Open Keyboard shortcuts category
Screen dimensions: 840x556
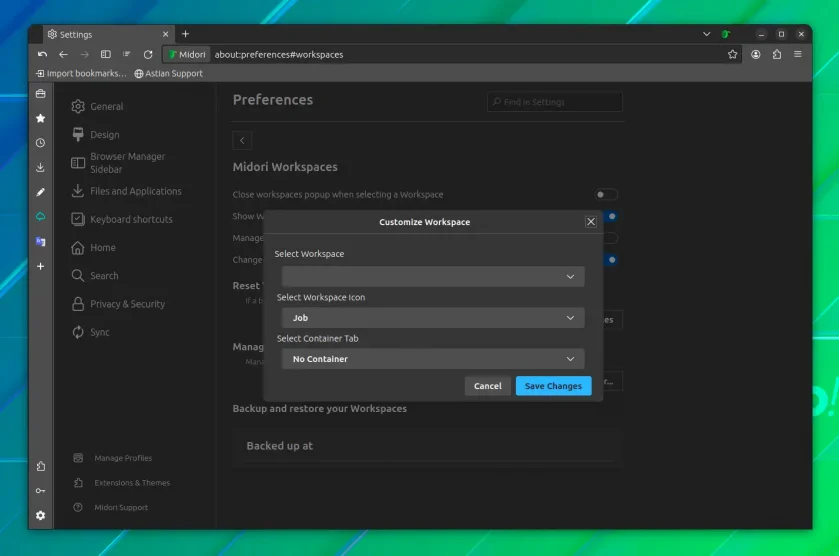tap(122, 219)
